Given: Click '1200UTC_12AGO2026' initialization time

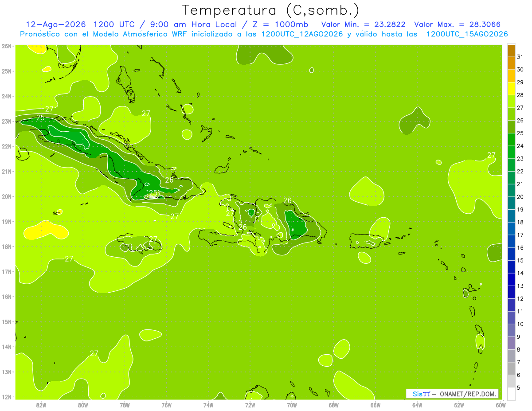Looking at the screenshot, I should click(x=302, y=34).
